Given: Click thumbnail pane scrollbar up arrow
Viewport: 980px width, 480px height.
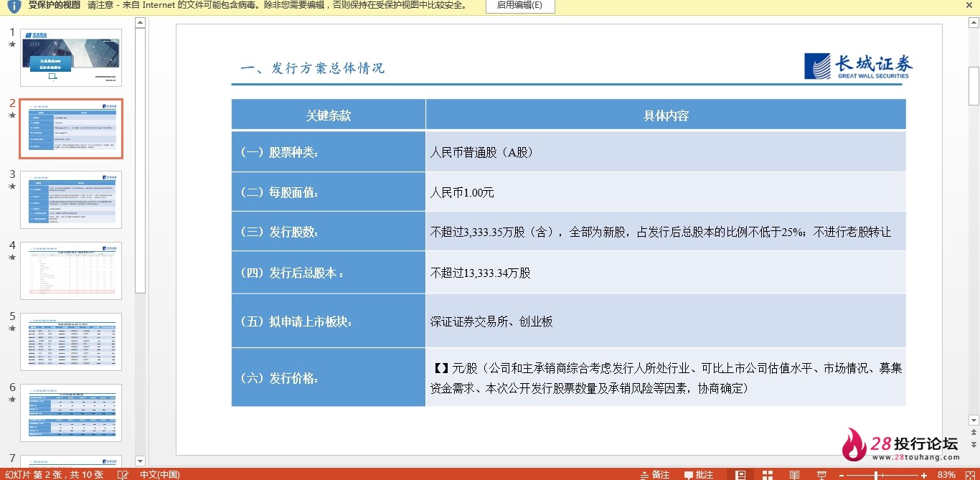Looking at the screenshot, I should coord(141,23).
